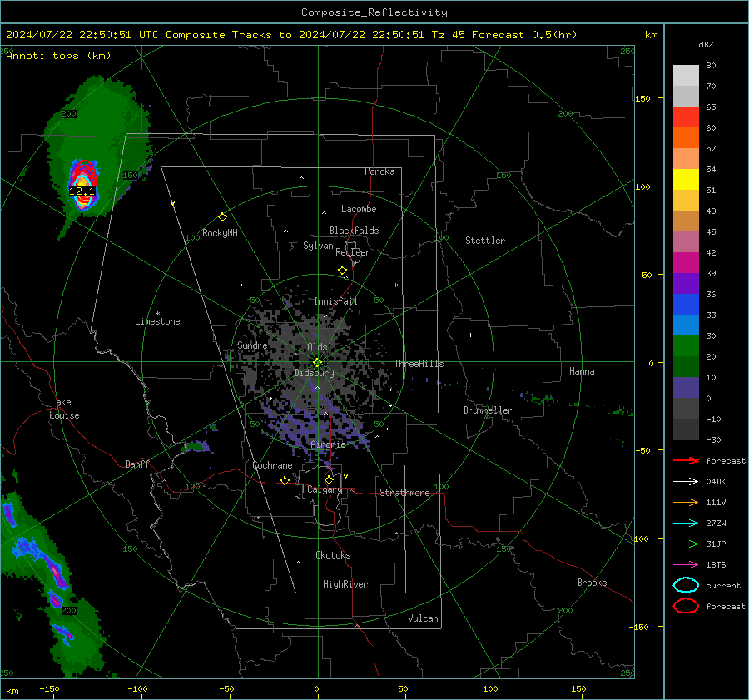
Task: Select the 33 dBZ blue color swatch
Action: pyautogui.click(x=686, y=325)
